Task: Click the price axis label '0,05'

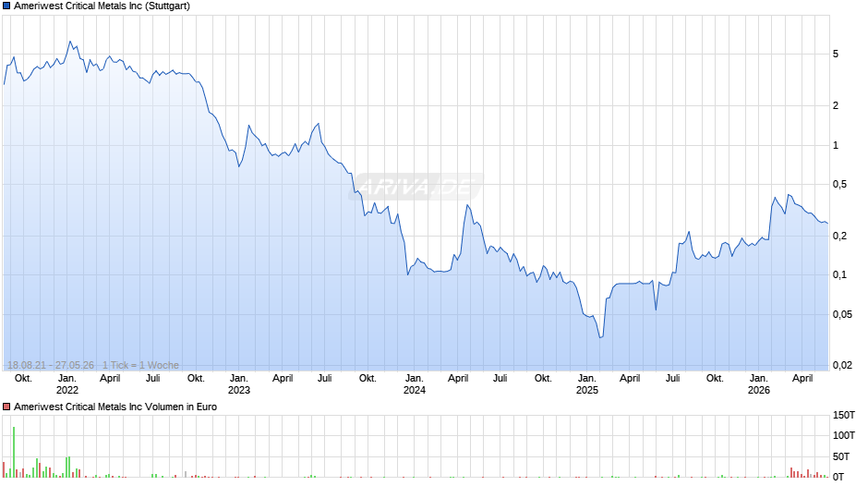Action: [x=842, y=315]
